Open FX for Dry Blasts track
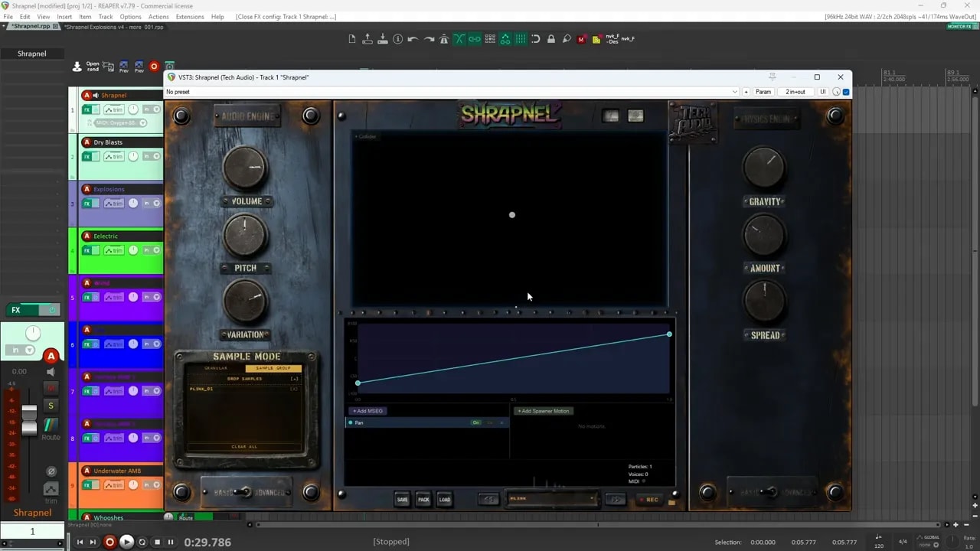The image size is (980, 551). pyautogui.click(x=87, y=157)
